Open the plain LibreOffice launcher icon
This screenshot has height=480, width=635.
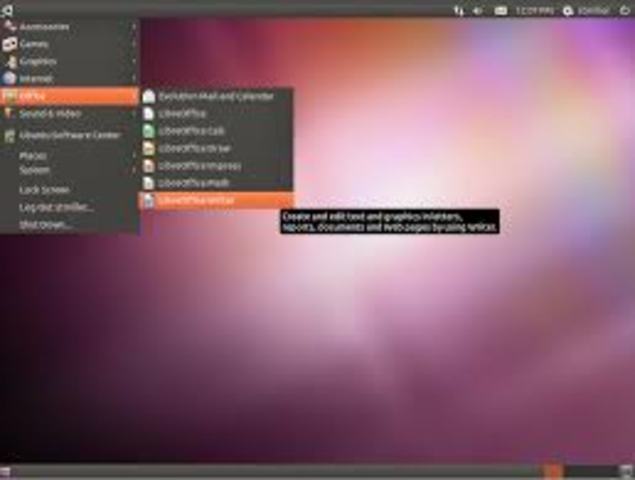[149, 114]
